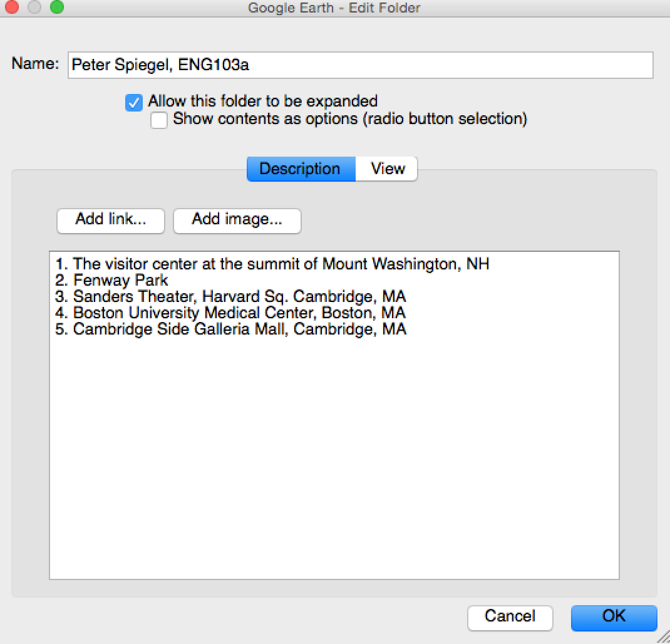Confirm changes with the OK button
The width and height of the screenshot is (670, 644).
614,616
